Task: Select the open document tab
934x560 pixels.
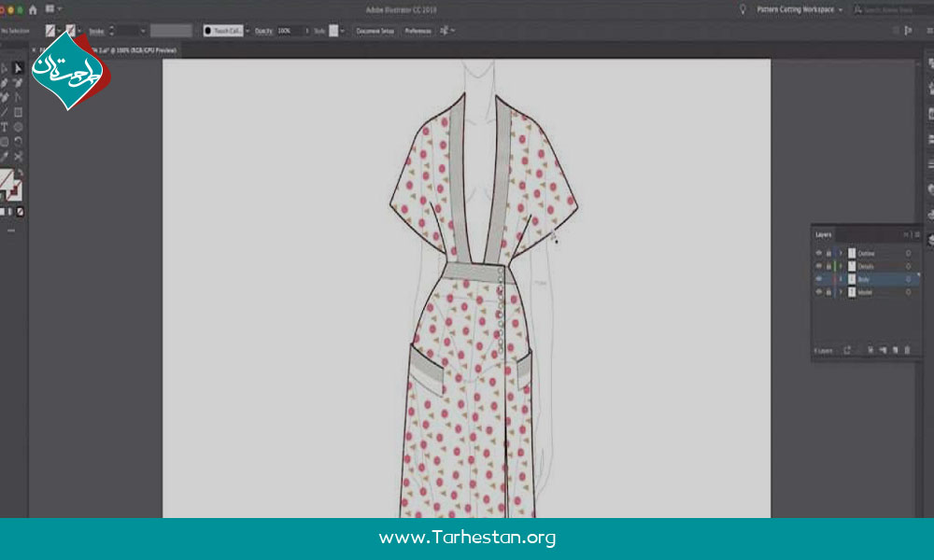Action: click(107, 50)
